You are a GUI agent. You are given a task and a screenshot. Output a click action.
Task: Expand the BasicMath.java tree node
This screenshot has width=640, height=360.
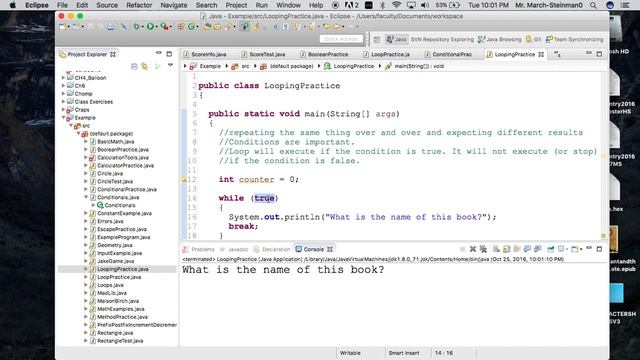tap(86, 141)
